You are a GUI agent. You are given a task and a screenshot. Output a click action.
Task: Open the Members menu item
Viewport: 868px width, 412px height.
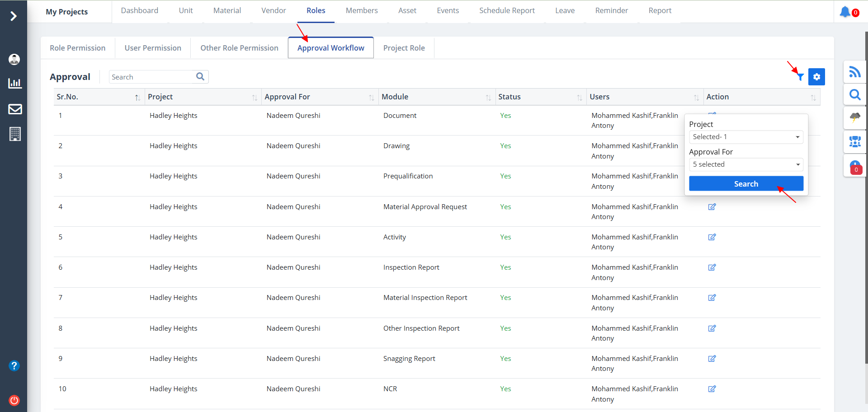[x=361, y=10]
